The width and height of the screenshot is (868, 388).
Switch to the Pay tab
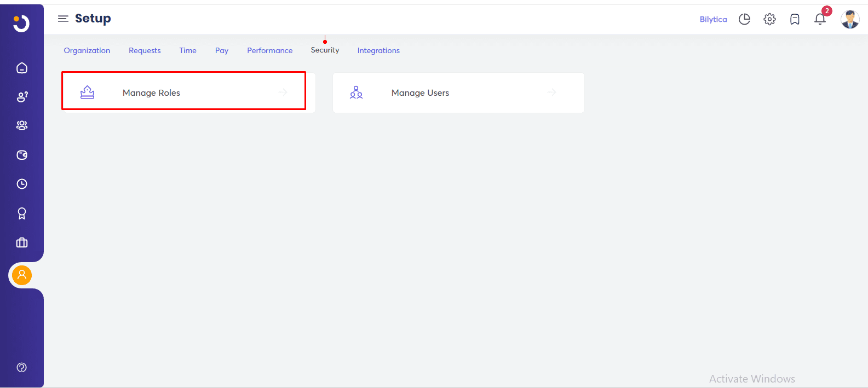(222, 50)
